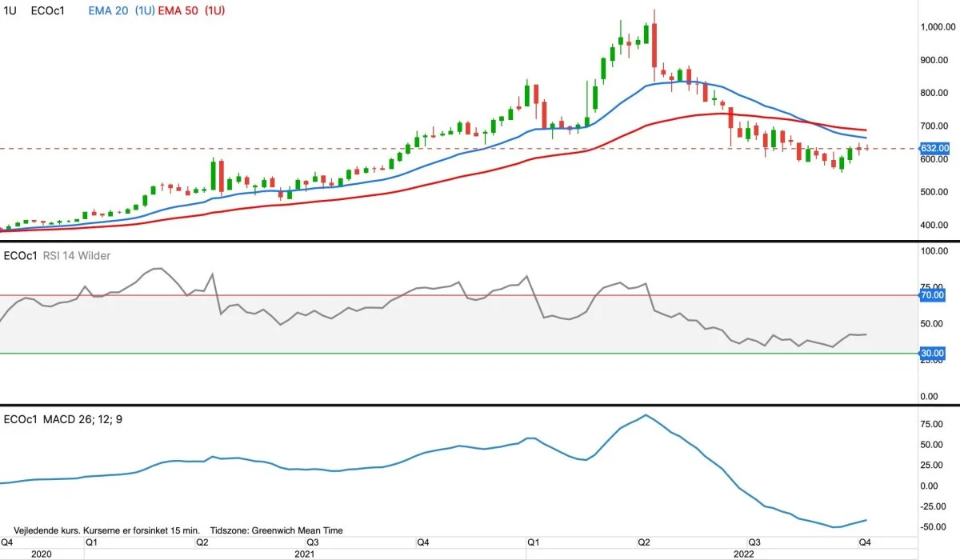The height and width of the screenshot is (560, 960).
Task: Click the peak of the blue MACD line
Action: (646, 415)
